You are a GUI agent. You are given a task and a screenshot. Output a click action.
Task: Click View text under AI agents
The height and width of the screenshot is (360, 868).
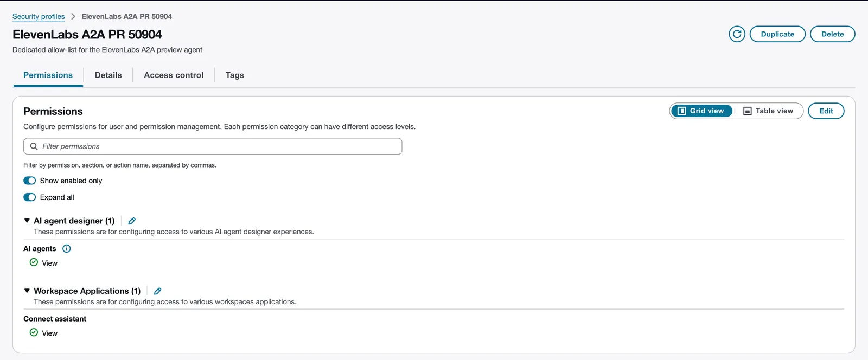click(x=49, y=263)
